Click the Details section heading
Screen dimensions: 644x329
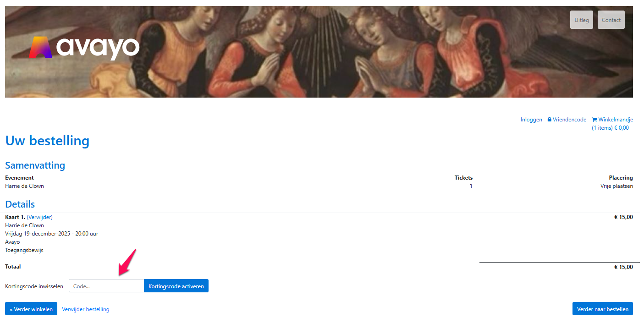(x=20, y=204)
